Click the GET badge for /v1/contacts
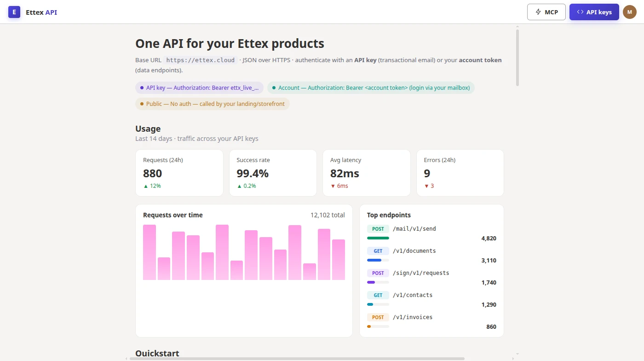Image resolution: width=644 pixels, height=361 pixels. 378,295
